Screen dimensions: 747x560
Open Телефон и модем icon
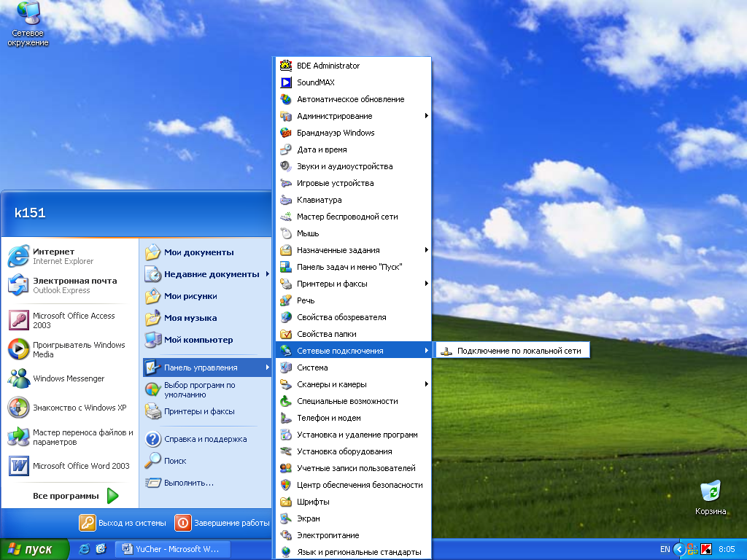pyautogui.click(x=286, y=418)
